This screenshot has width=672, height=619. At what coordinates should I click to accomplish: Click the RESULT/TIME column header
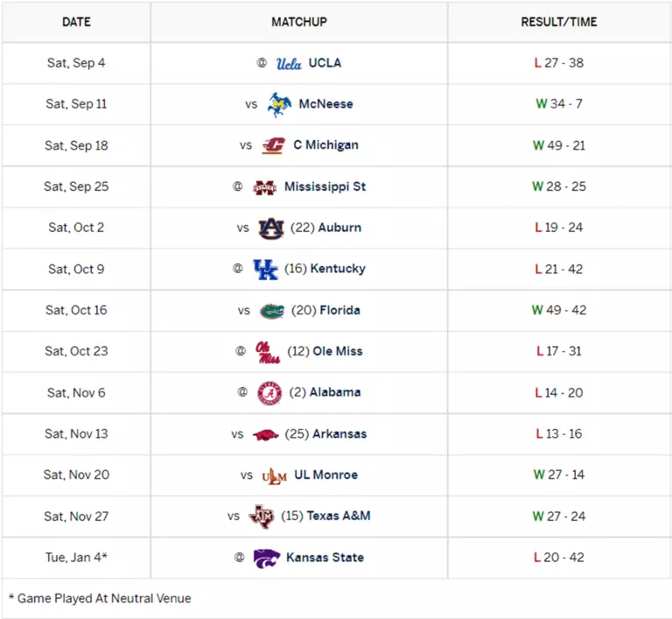click(x=559, y=22)
